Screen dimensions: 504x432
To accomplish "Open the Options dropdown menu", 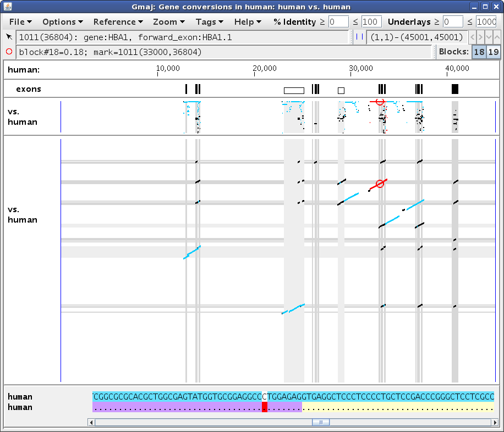I will [63, 22].
